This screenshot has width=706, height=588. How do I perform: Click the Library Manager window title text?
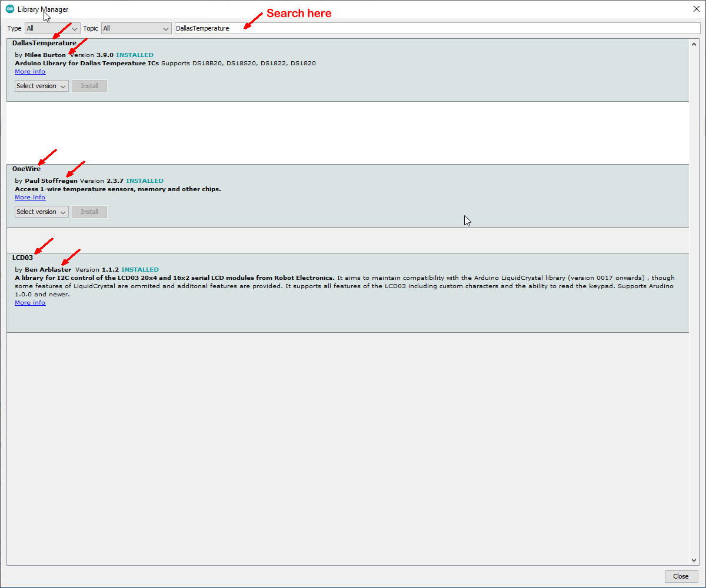click(43, 9)
